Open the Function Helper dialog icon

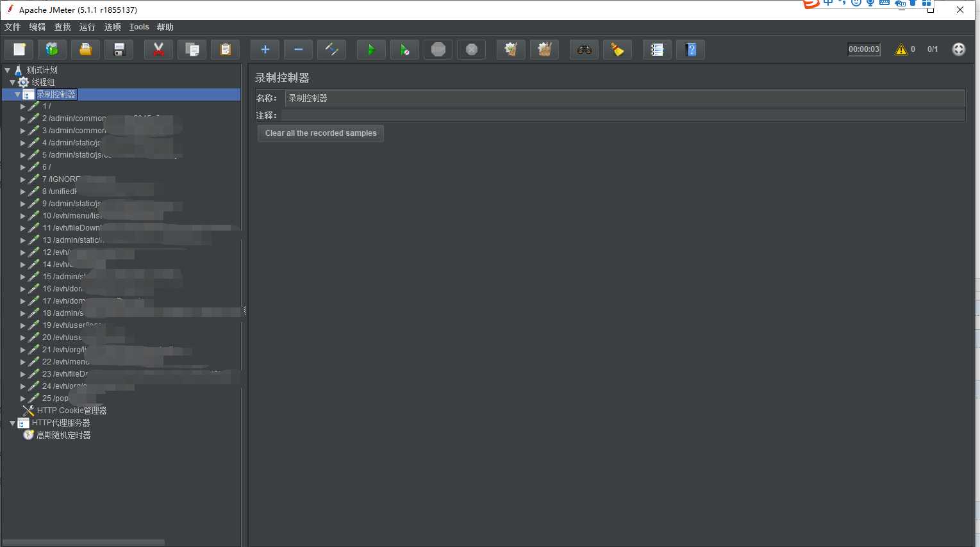(x=657, y=49)
